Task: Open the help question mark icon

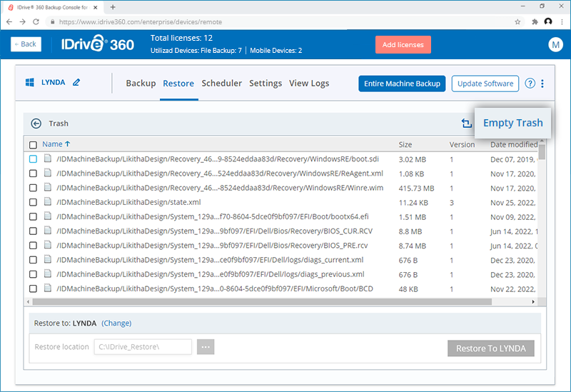Action: 530,84
